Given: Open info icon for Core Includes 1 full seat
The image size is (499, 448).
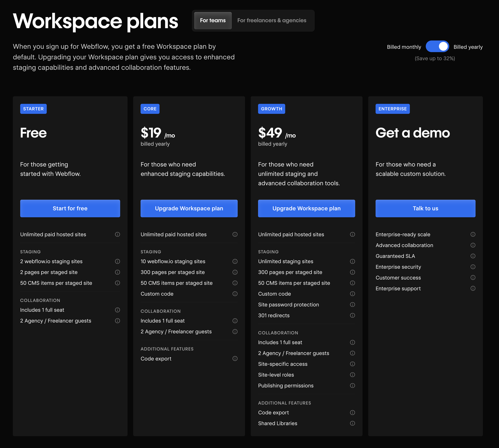Looking at the screenshot, I should coord(235,321).
